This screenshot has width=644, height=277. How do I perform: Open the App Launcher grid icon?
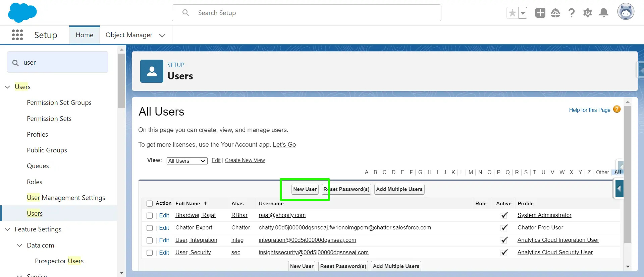17,35
